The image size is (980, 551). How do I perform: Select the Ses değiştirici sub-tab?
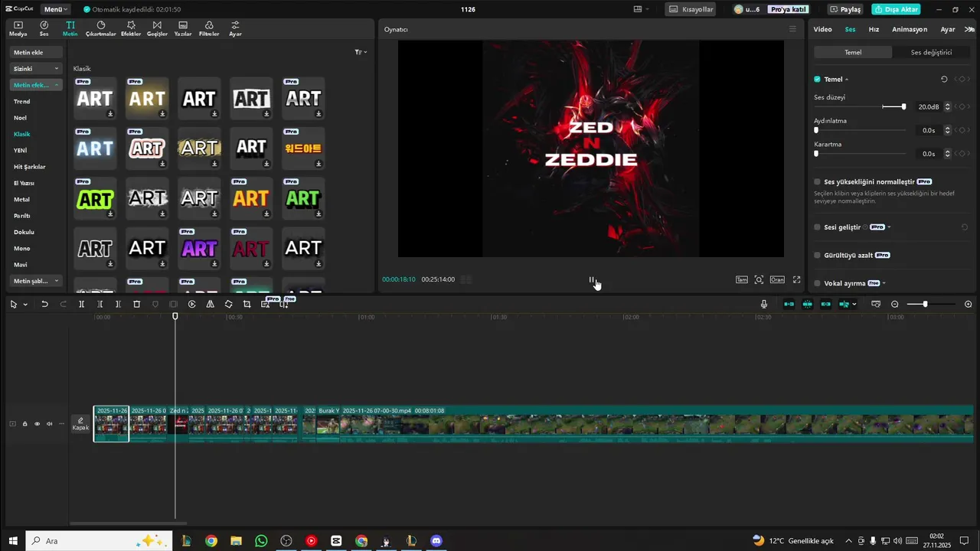[931, 52]
